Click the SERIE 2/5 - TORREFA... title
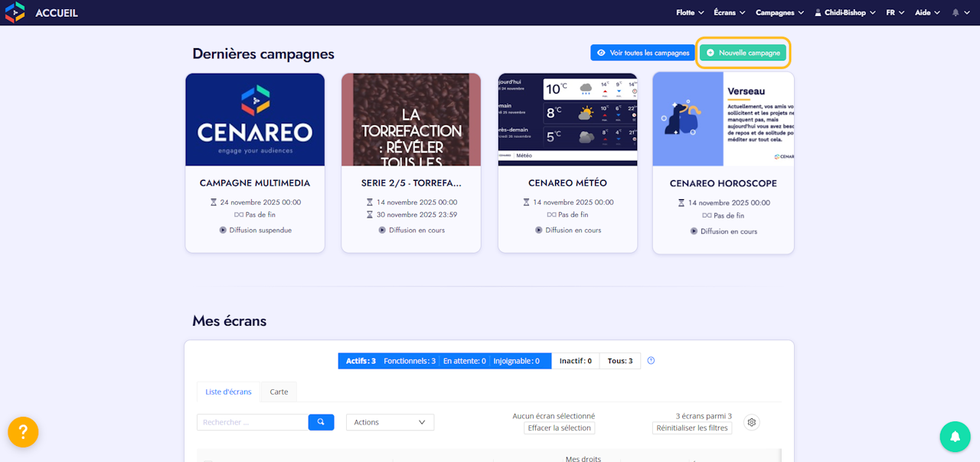 click(411, 183)
